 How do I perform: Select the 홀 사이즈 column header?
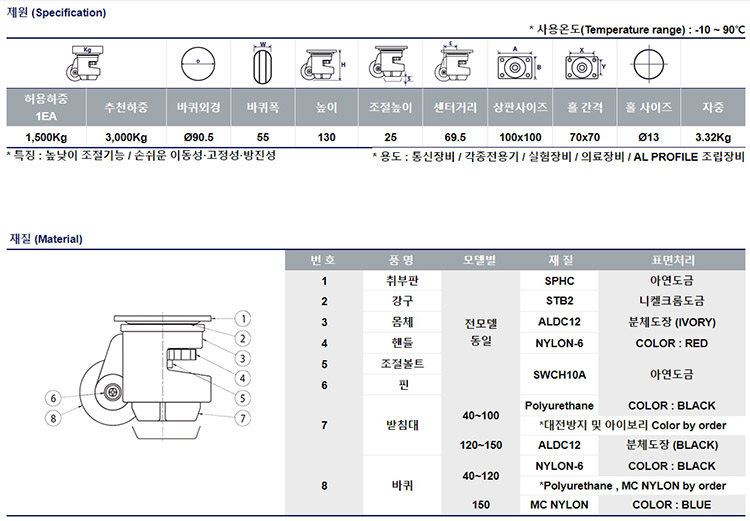[649, 107]
